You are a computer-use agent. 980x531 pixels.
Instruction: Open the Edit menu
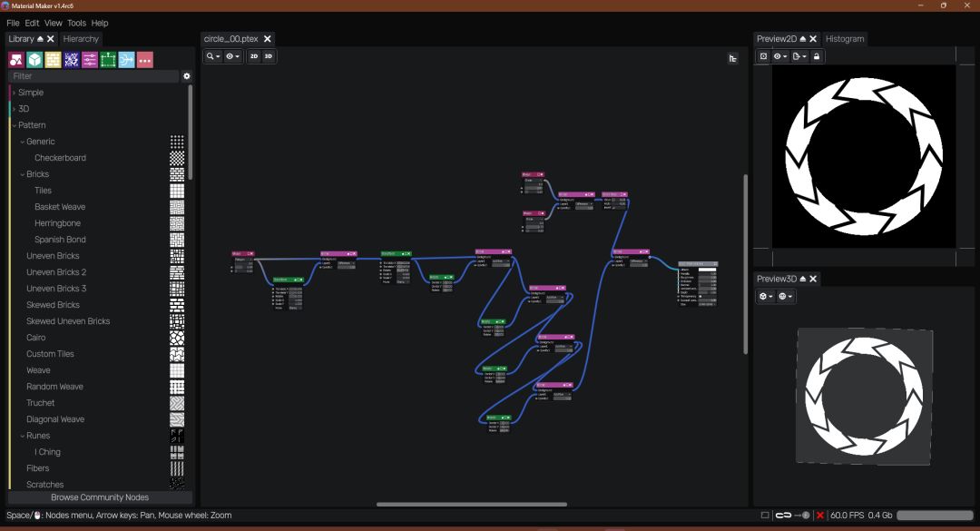(32, 23)
